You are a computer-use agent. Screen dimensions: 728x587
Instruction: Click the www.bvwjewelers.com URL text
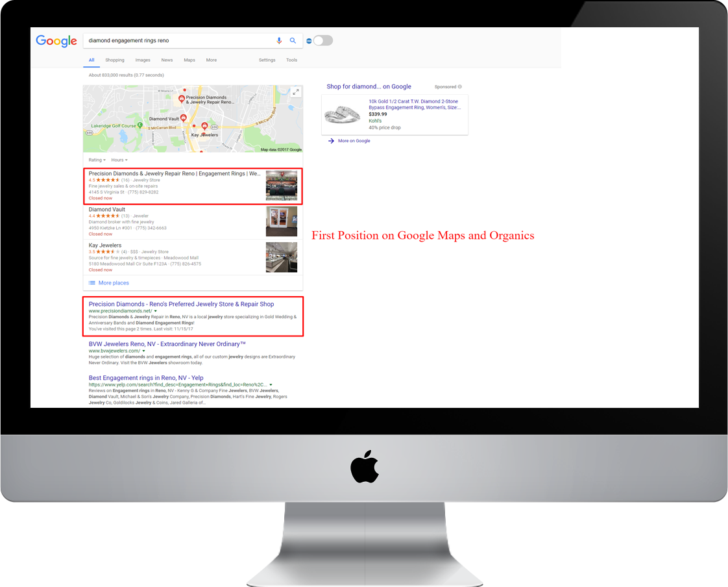(x=114, y=351)
